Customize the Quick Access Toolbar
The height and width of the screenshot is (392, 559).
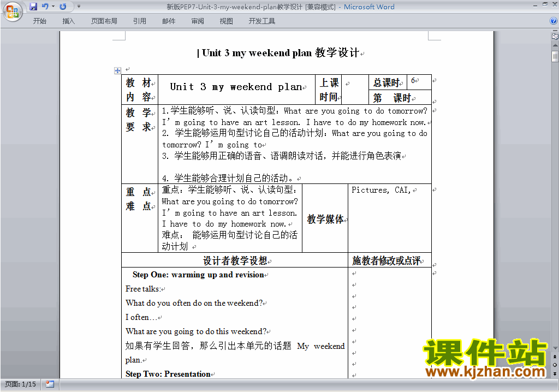[x=79, y=7]
